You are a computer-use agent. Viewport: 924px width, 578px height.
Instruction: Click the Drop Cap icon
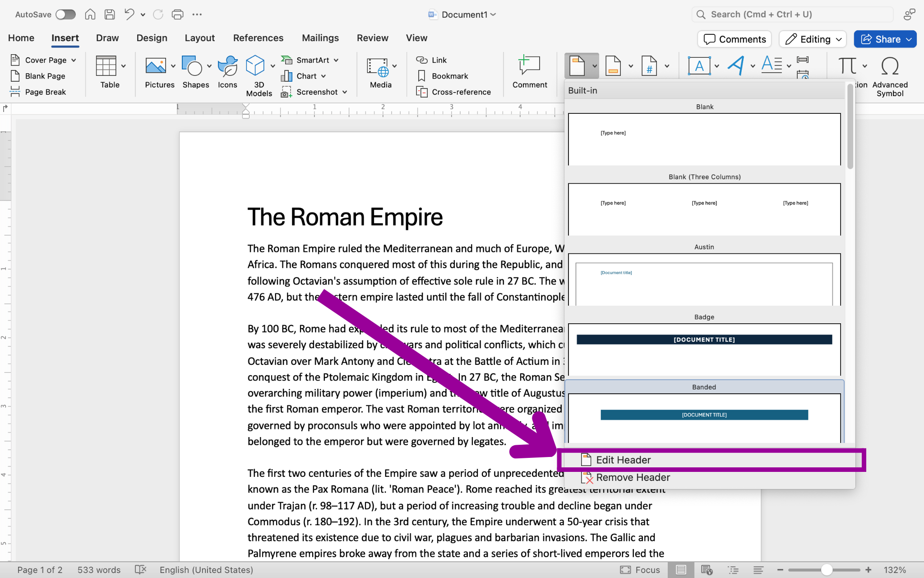772,66
